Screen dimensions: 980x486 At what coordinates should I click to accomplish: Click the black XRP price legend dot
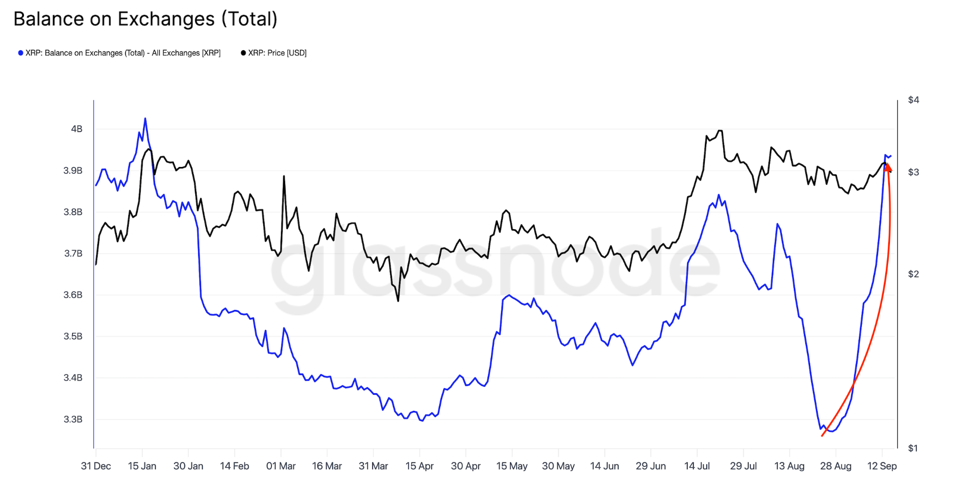click(243, 53)
